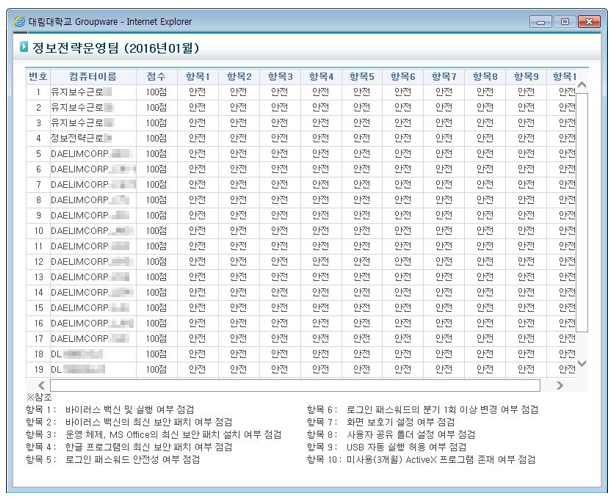The height and width of the screenshot is (499, 610).
Task: Click 항목7 안전 cell in row 3
Action: [x=443, y=123]
